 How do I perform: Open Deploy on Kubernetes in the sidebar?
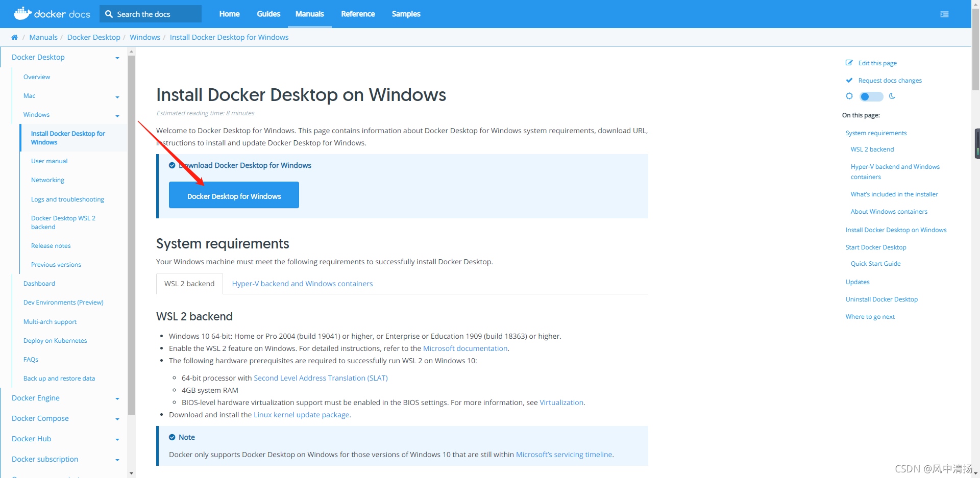coord(55,341)
